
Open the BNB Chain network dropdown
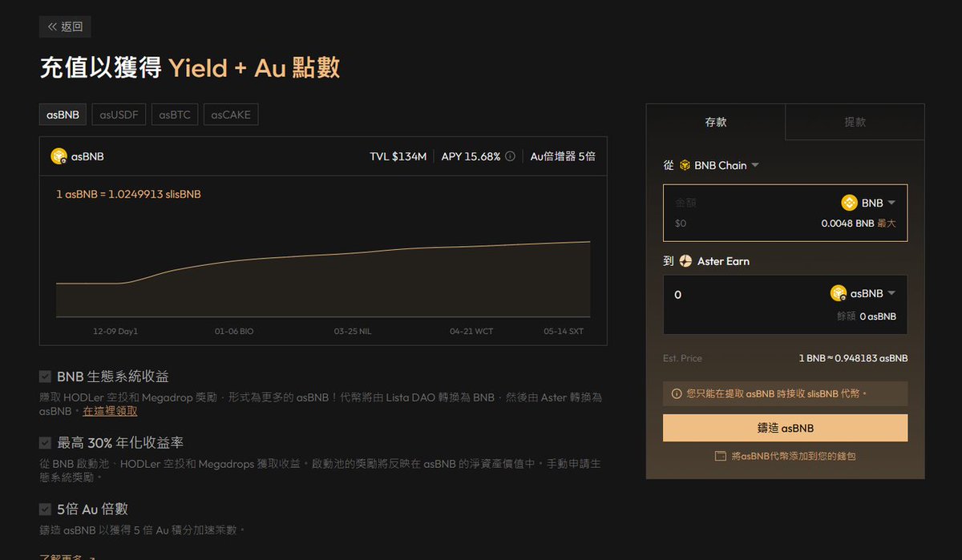[719, 165]
